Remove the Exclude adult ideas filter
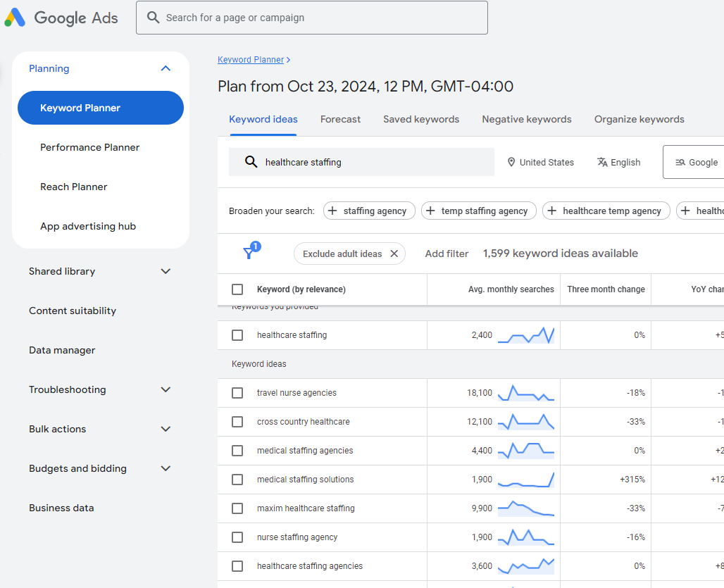 (x=394, y=254)
